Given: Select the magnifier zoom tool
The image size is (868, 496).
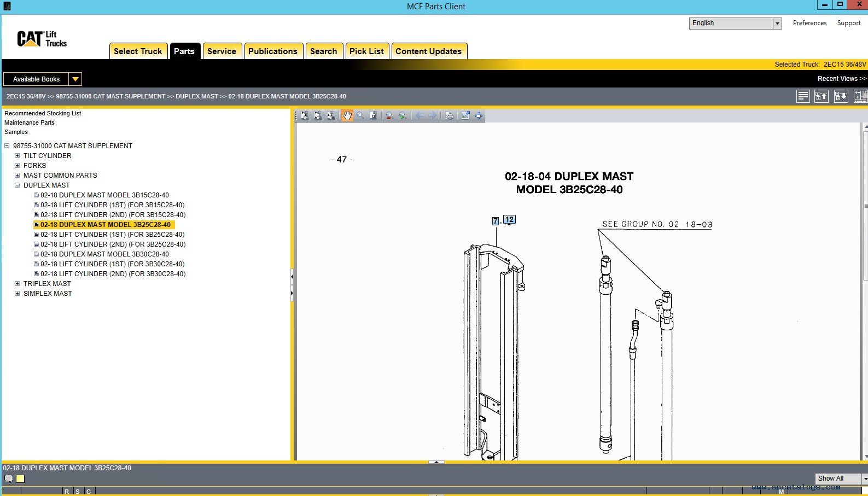Looking at the screenshot, I should click(360, 115).
